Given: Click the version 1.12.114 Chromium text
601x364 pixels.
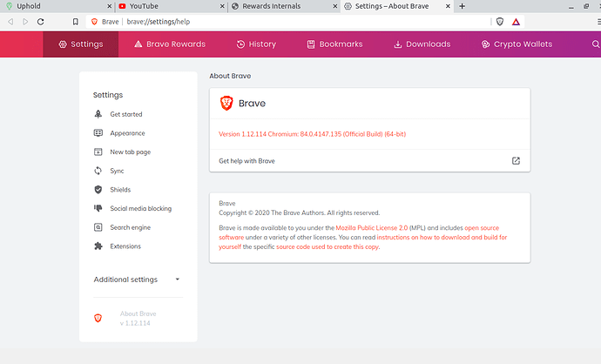Looking at the screenshot, I should [x=313, y=134].
